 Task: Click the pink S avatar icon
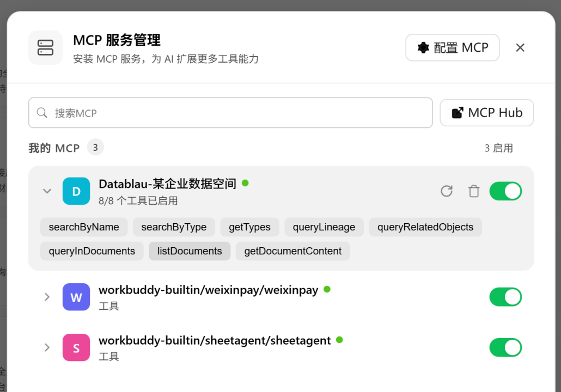76,347
